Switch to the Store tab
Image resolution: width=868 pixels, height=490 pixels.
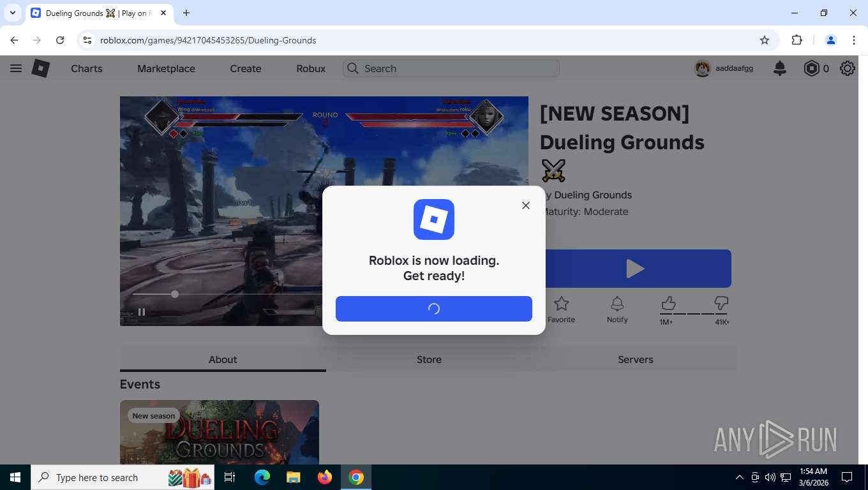coord(429,359)
